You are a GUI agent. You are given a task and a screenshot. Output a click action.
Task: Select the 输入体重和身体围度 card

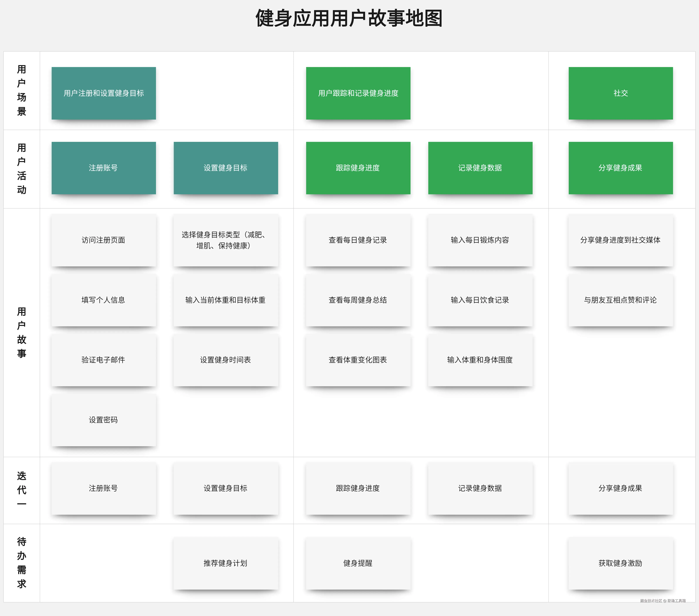click(x=480, y=360)
